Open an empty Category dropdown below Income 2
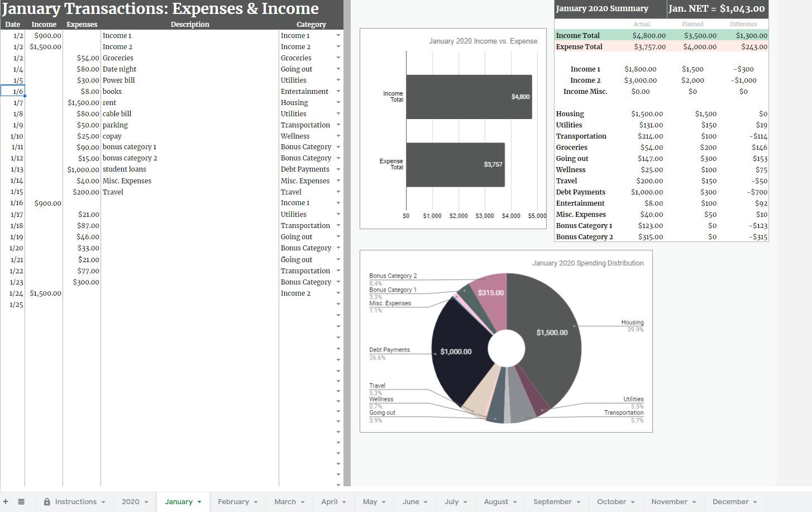This screenshot has height=512, width=812. [338, 304]
